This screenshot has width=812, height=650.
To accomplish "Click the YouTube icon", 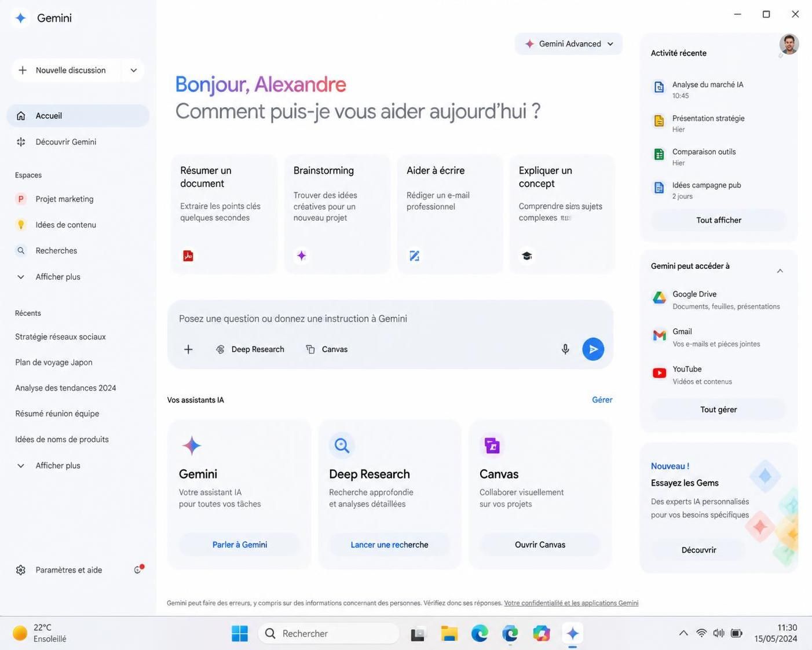I will pos(660,373).
